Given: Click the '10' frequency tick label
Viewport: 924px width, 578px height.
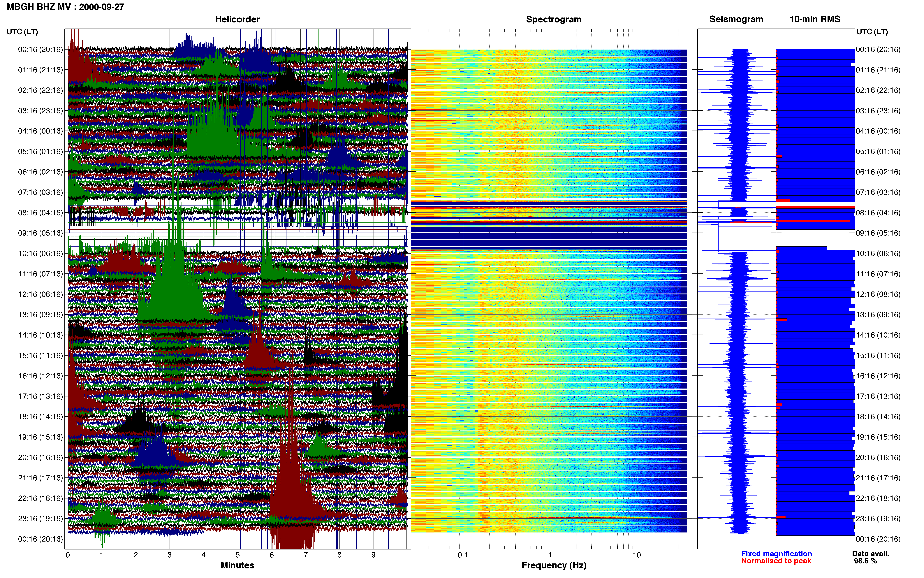Looking at the screenshot, I should 637,555.
